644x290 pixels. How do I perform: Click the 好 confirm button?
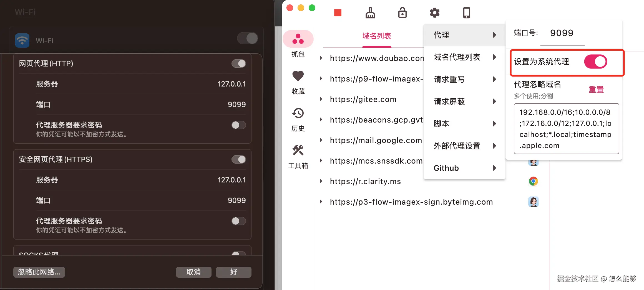coord(233,272)
